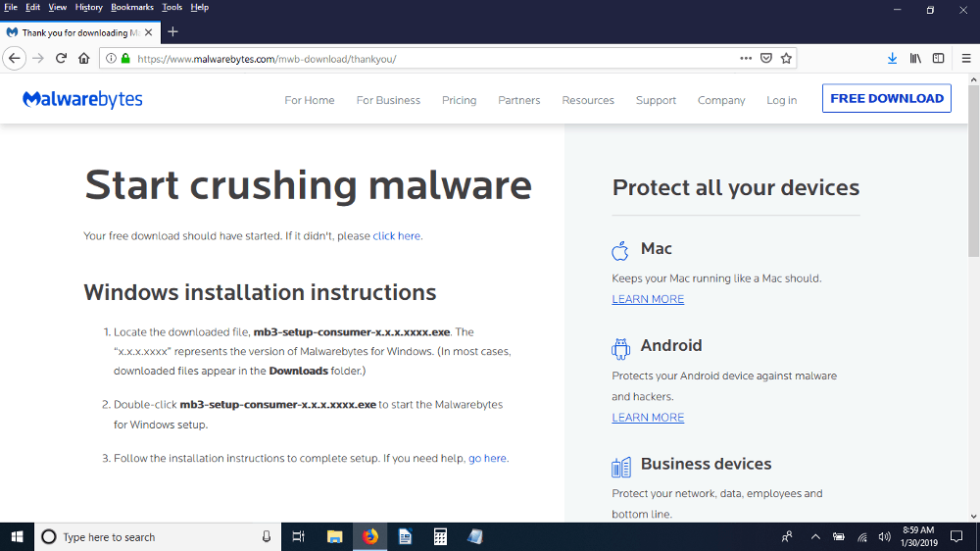Click the Business devices building icon
The height and width of the screenshot is (551, 980).
(621, 467)
